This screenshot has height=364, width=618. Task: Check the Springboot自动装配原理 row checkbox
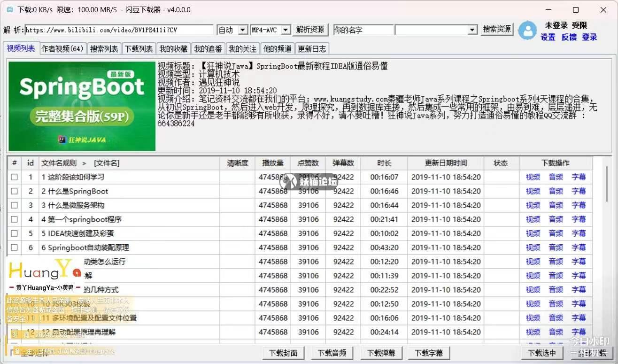15,248
